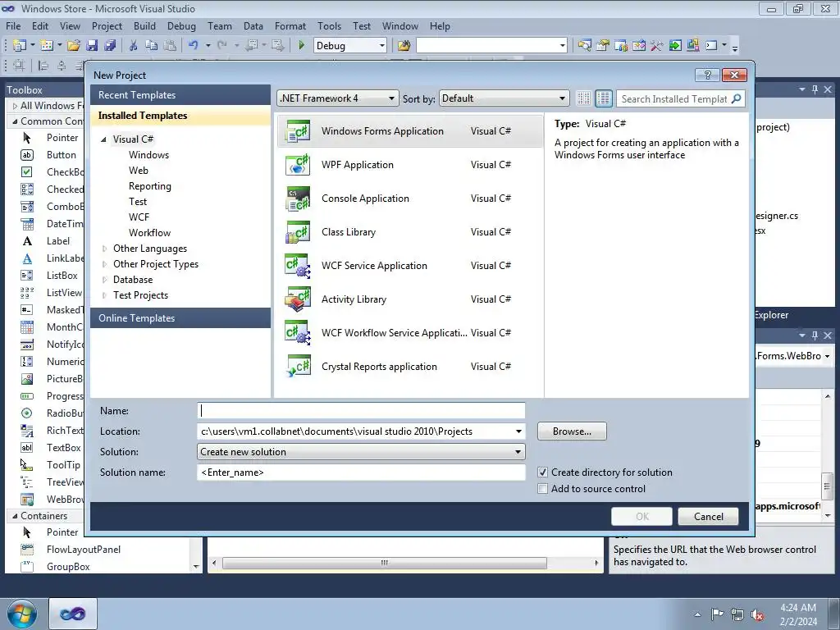Switch templates to small icons view
This screenshot has width=840, height=630.
point(583,98)
